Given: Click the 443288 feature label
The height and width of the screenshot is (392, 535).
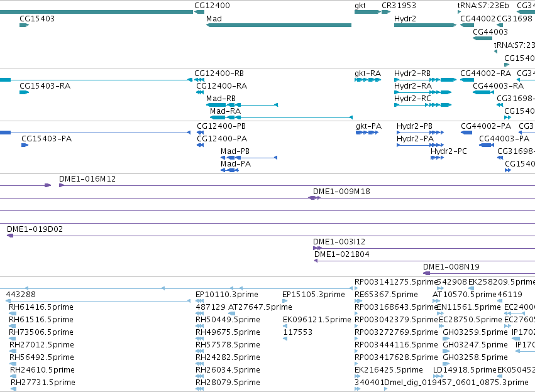Looking at the screenshot, I should [21, 295].
